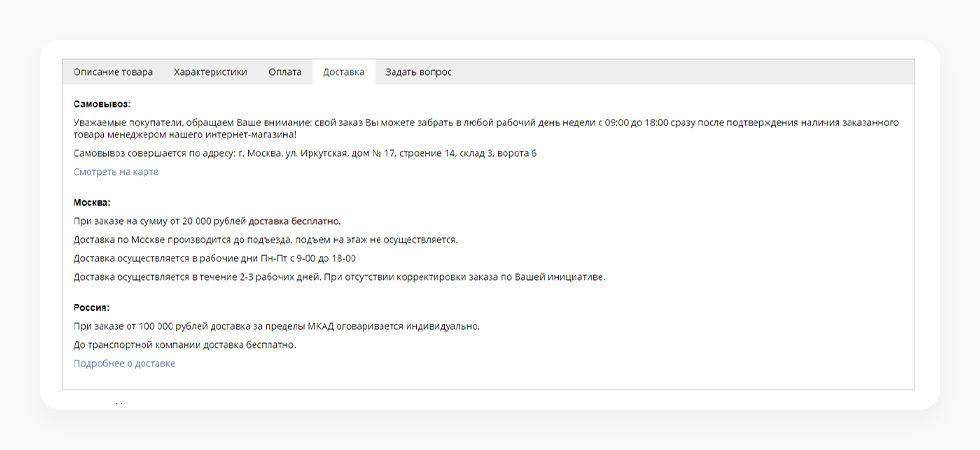The height and width of the screenshot is (450, 980).
Task: Click the Самовывоз heading
Action: [102, 104]
